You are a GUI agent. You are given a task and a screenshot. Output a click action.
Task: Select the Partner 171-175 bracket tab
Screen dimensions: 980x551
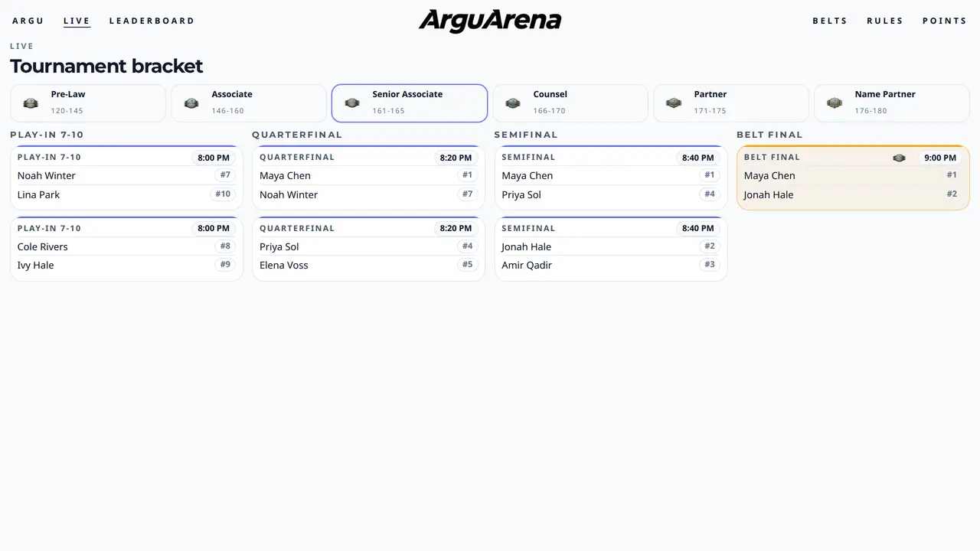(731, 103)
